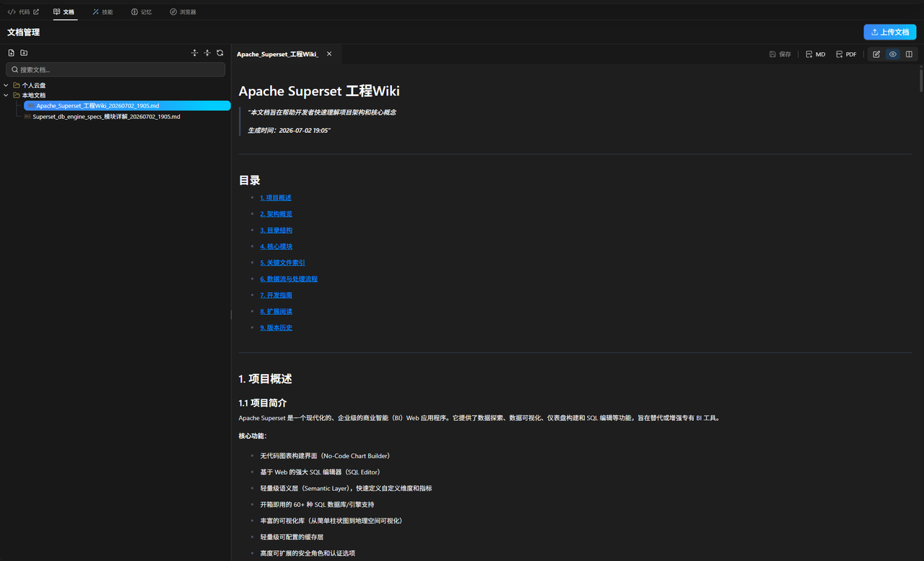924x561 pixels.
Task: Click the sidebar splitter handle
Action: coord(231,314)
